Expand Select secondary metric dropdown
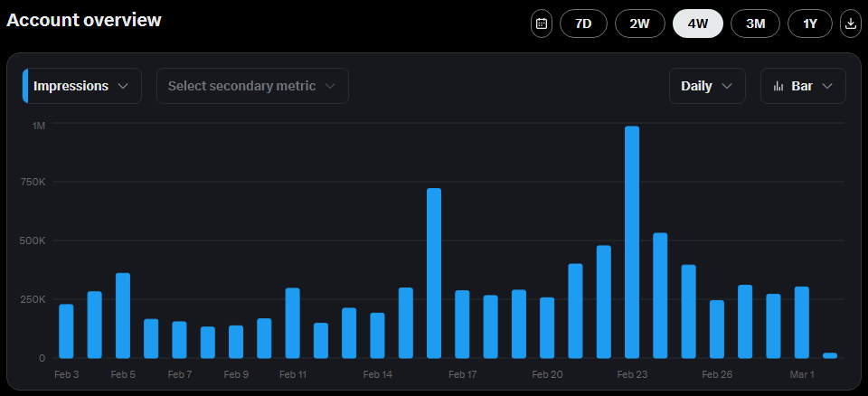 (x=252, y=86)
